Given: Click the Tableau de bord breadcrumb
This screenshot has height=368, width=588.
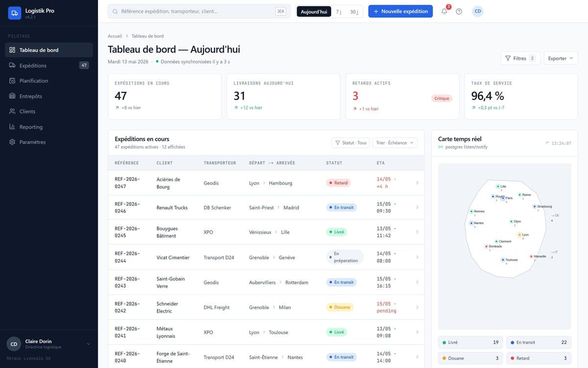Looking at the screenshot, I should pos(147,36).
